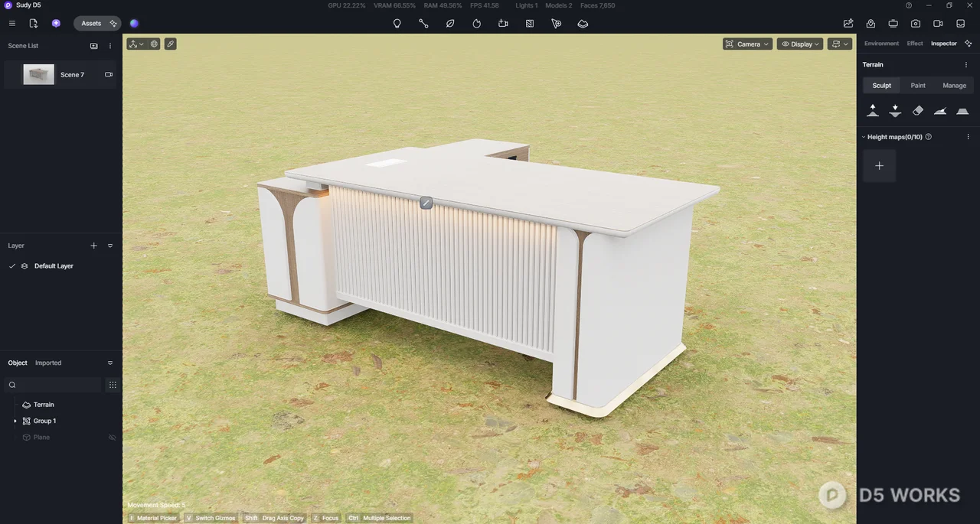Toggle the eyedropper material picker button
The width and height of the screenshot is (980, 524).
point(171,44)
